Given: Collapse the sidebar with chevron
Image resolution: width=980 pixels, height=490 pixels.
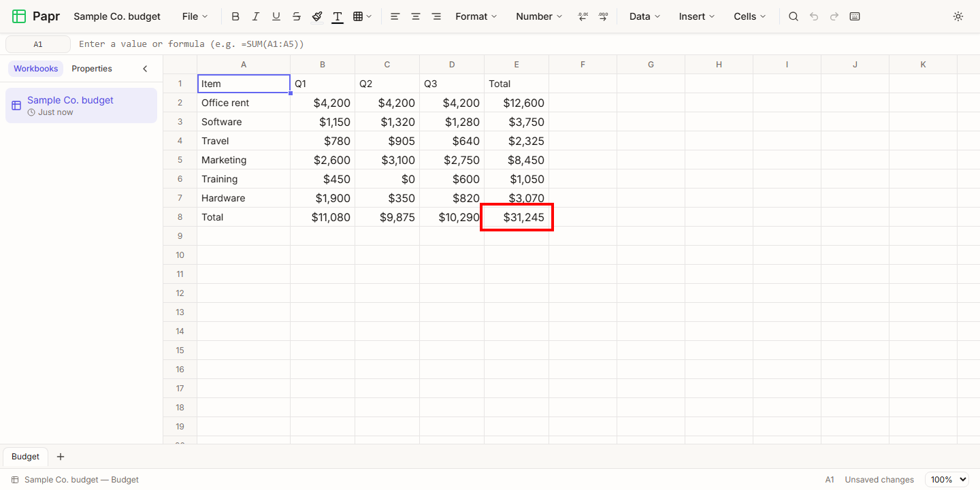Looking at the screenshot, I should click(x=145, y=69).
